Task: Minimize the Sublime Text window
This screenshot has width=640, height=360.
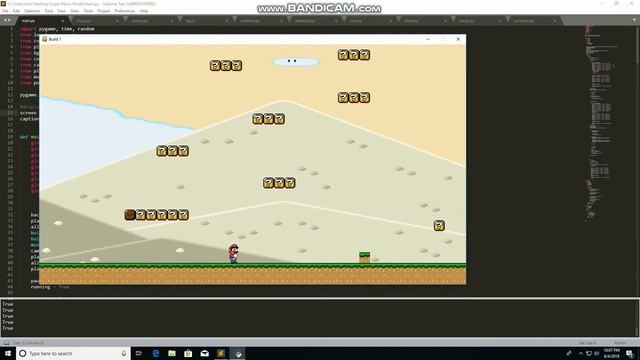Action: pos(601,3)
